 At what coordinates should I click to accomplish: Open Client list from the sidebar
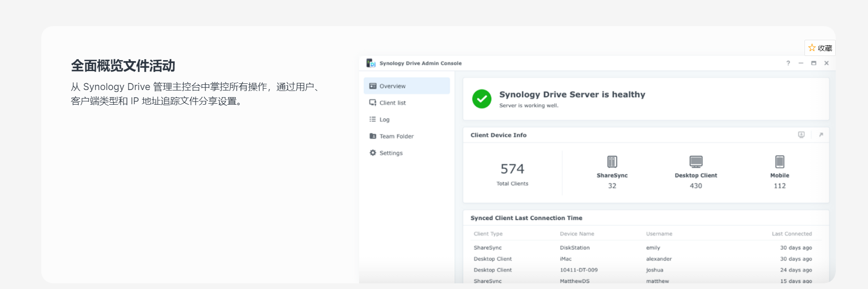[392, 103]
